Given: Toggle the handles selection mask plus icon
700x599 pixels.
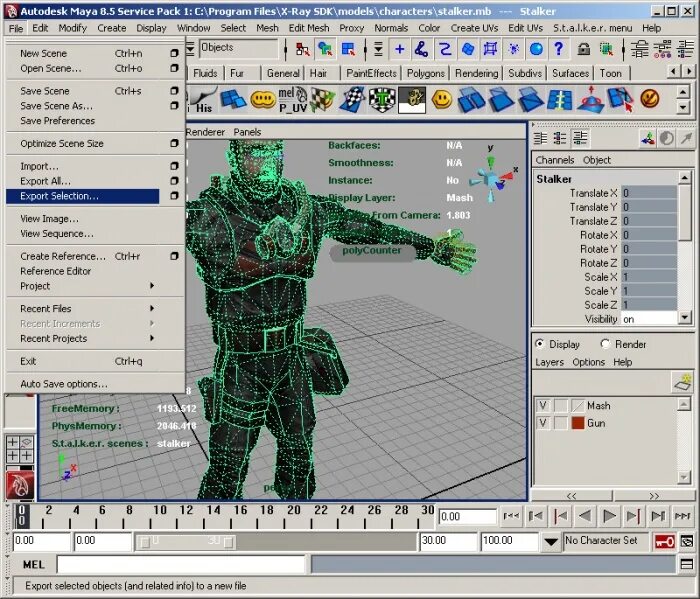Looking at the screenshot, I should click(x=400, y=49).
